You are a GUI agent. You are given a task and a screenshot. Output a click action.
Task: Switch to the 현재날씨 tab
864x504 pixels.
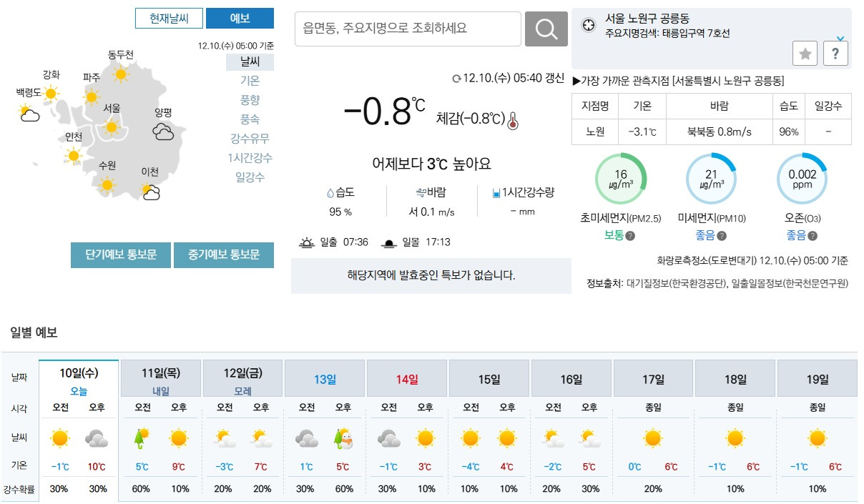tap(169, 19)
